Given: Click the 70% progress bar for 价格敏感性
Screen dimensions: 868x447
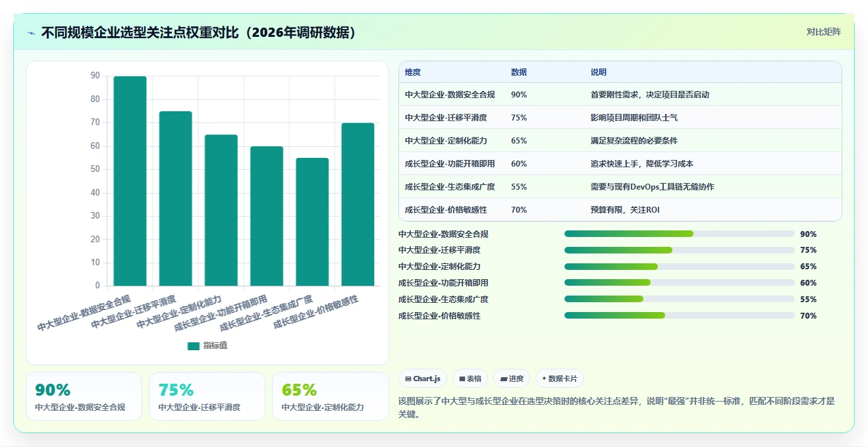Looking at the screenshot, I should tap(680, 316).
